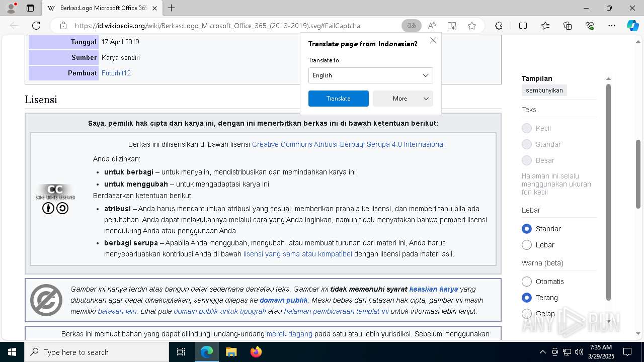Open the keaslian karya link
This screenshot has width=644, height=362.
pos(434,289)
